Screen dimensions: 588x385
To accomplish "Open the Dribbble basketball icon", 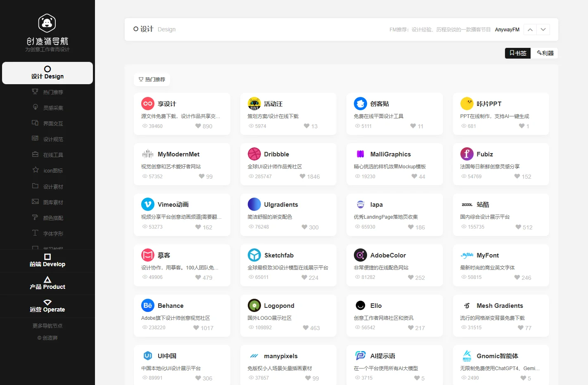I will pyautogui.click(x=254, y=154).
